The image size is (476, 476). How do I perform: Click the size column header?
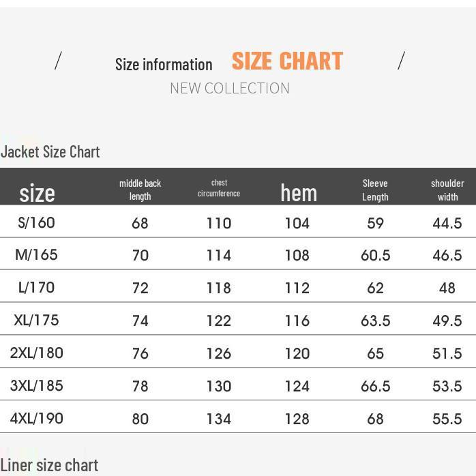click(37, 193)
